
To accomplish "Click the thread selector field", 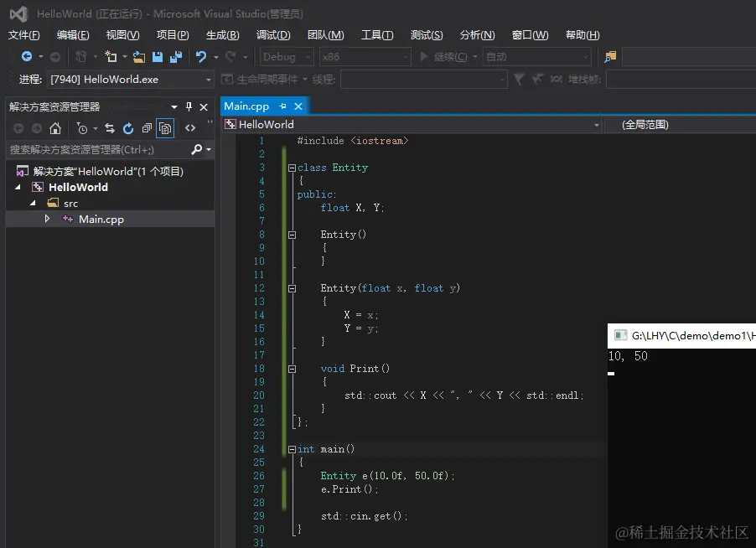I will pyautogui.click(x=424, y=79).
